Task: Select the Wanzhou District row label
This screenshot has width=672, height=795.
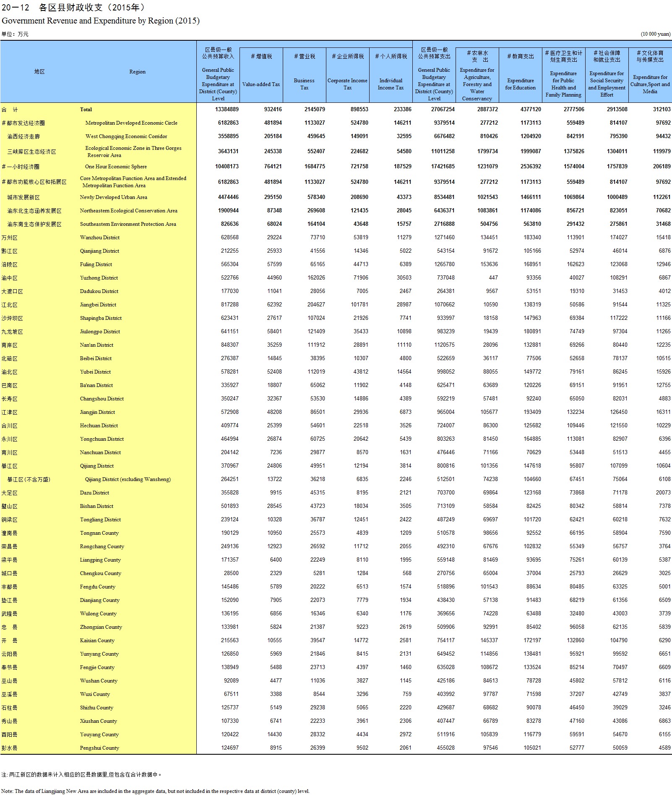Action: (x=100, y=238)
